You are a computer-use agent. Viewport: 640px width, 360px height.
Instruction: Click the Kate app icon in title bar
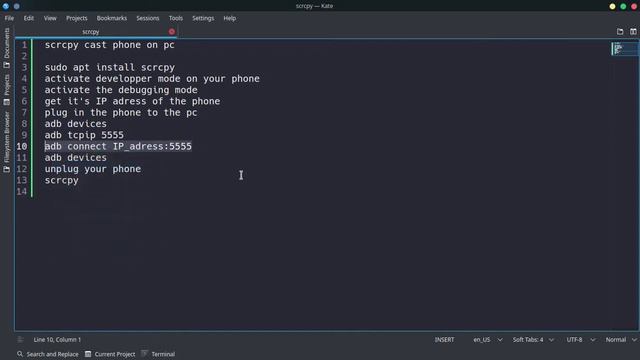click(6, 6)
